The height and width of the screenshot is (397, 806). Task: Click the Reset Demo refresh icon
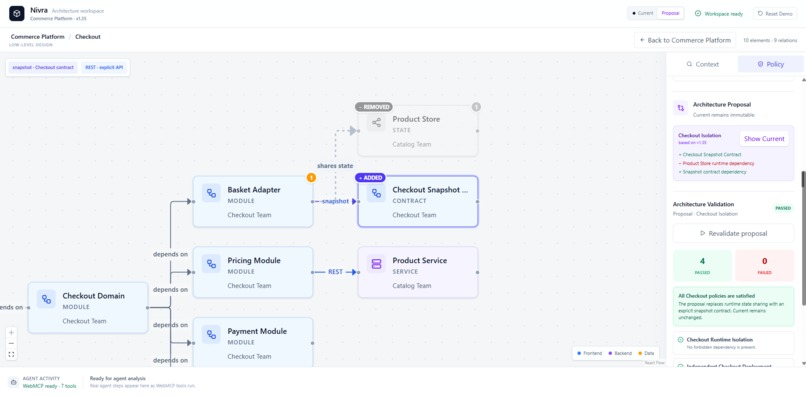[x=760, y=14]
